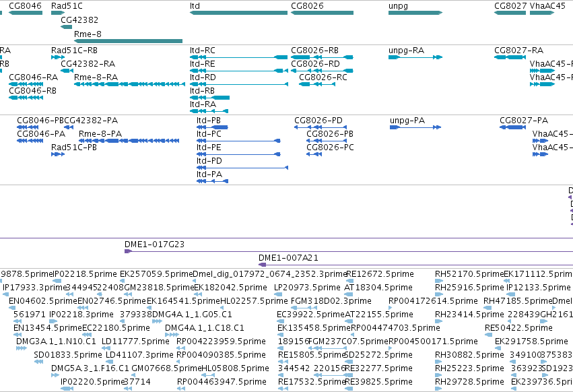
Task: Click EST EN04602.5prime
Action: (x=43, y=301)
